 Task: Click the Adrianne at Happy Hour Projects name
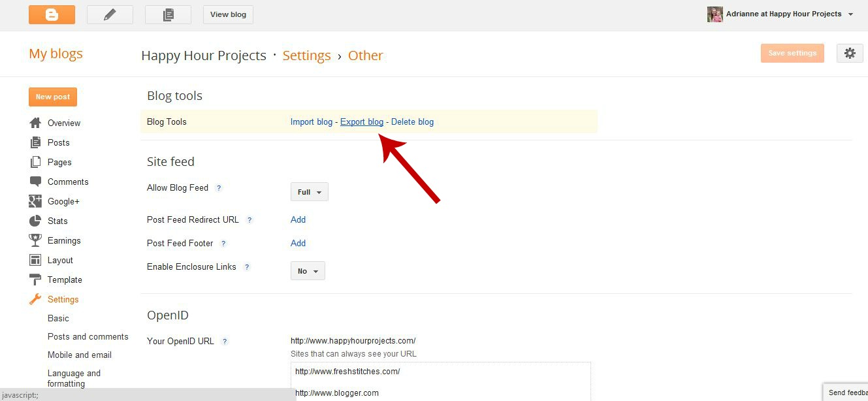click(784, 14)
